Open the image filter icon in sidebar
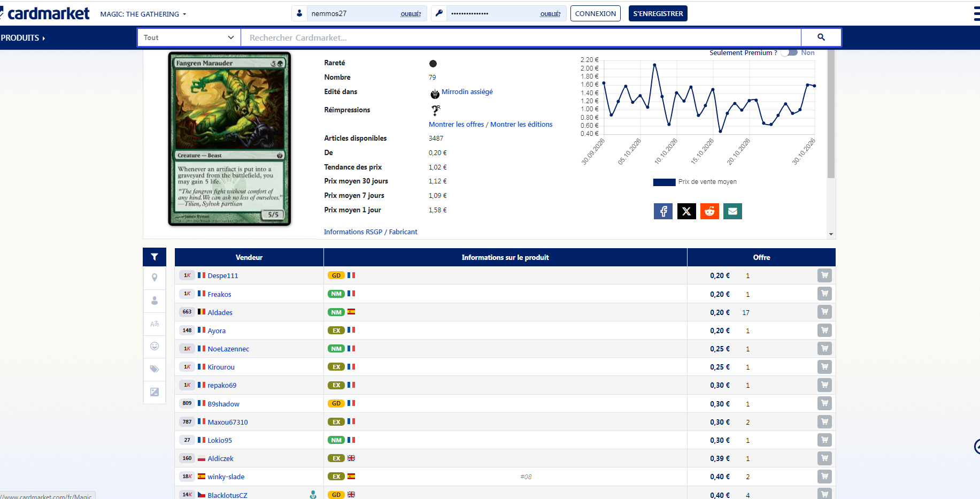The width and height of the screenshot is (980, 499). (x=155, y=392)
